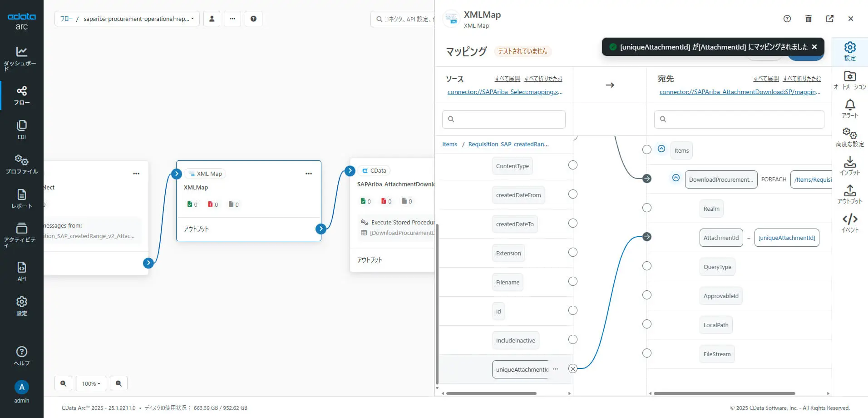
Task: Click the Items breadcrumb link
Action: [x=449, y=144]
